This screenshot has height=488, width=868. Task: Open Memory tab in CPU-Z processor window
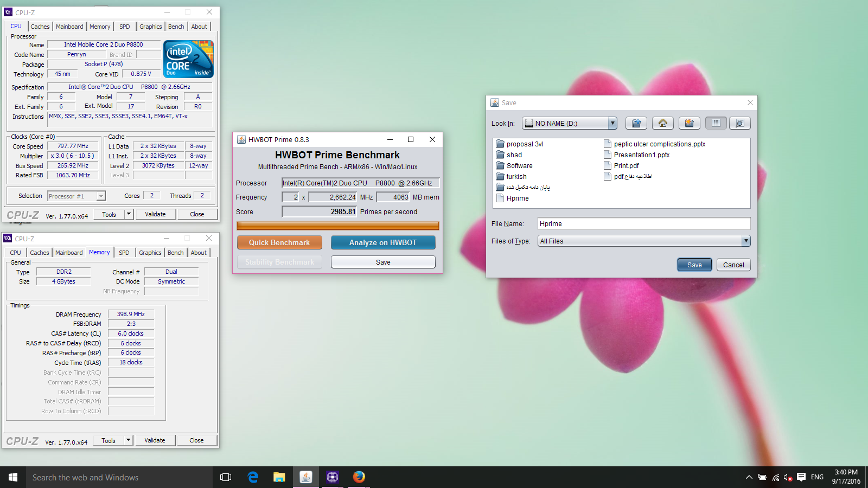click(x=100, y=27)
